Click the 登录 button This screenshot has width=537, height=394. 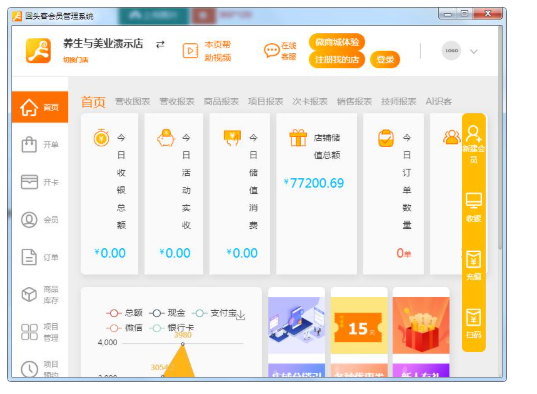pyautogui.click(x=385, y=60)
